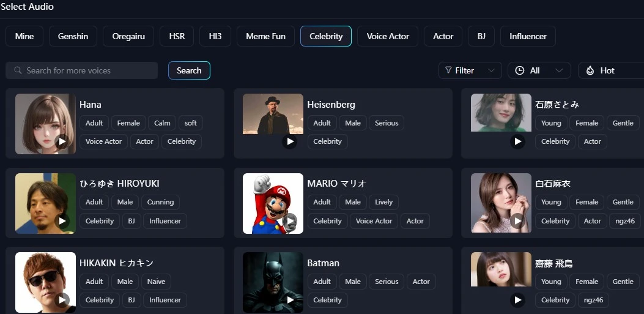Select the Batman thumbnail image
The image size is (644, 314).
[273, 282]
